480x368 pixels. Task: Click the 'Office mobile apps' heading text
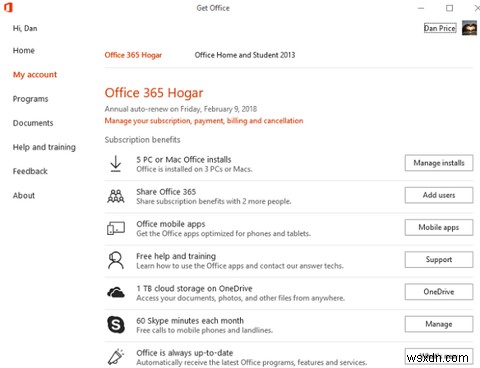171,224
